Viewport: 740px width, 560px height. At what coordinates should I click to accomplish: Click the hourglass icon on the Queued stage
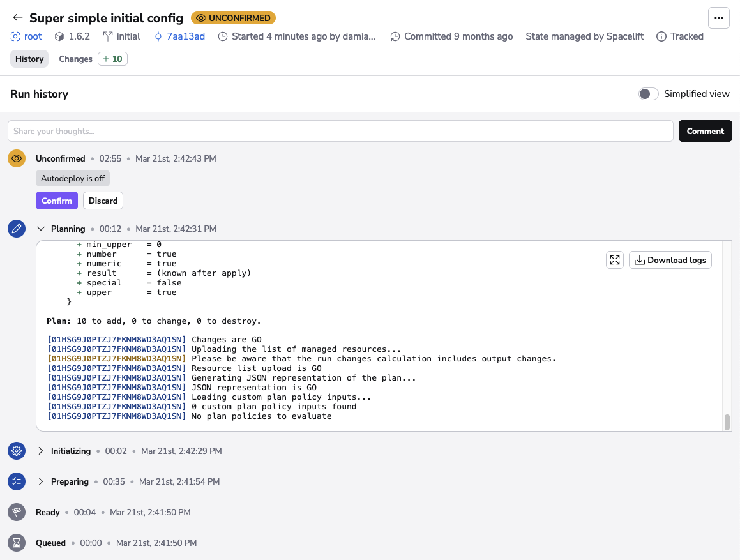point(16,543)
